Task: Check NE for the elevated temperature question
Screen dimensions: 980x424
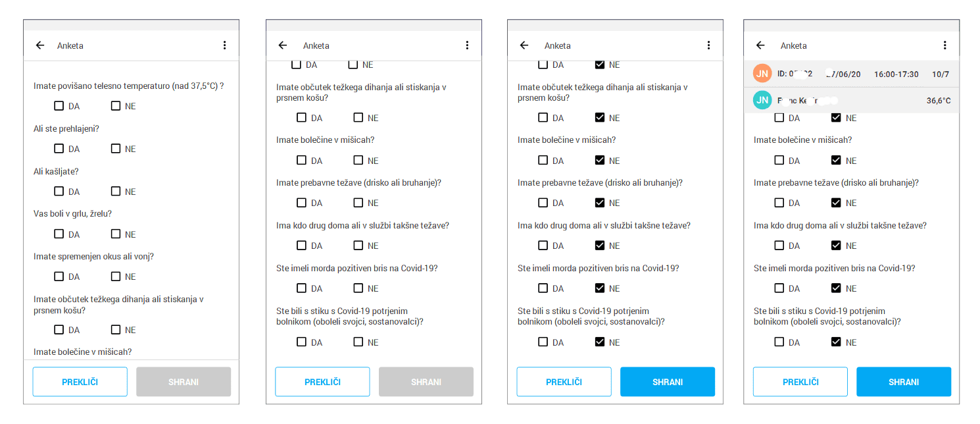Action: click(116, 105)
